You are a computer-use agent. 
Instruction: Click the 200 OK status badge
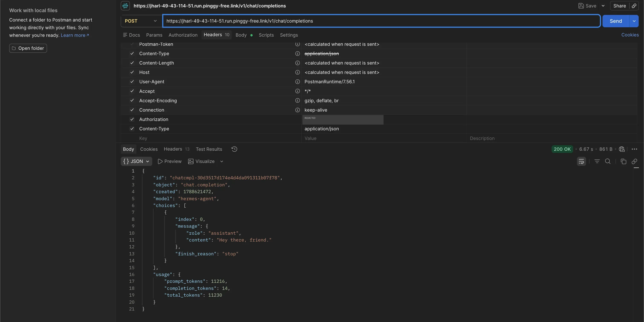[x=562, y=149]
